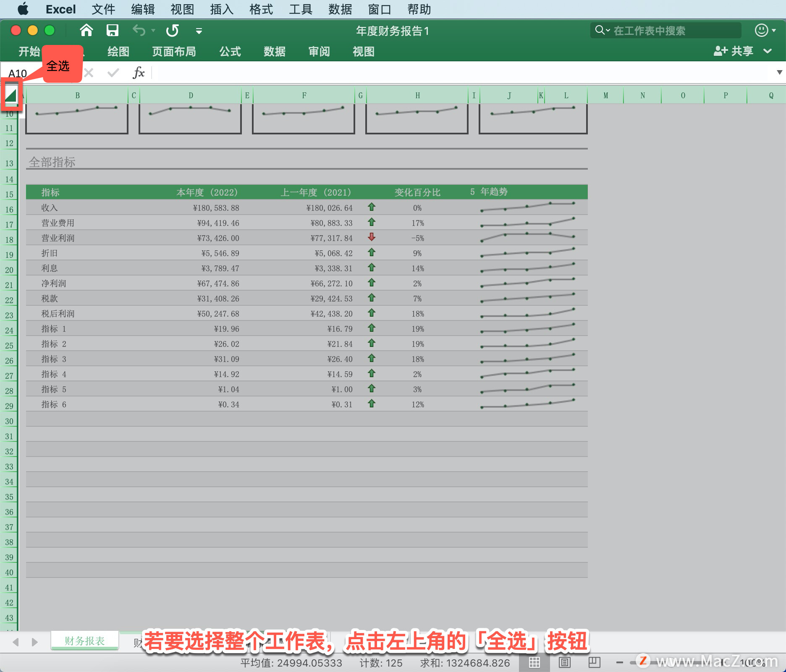Select column B header
This screenshot has width=786, height=672.
click(77, 95)
